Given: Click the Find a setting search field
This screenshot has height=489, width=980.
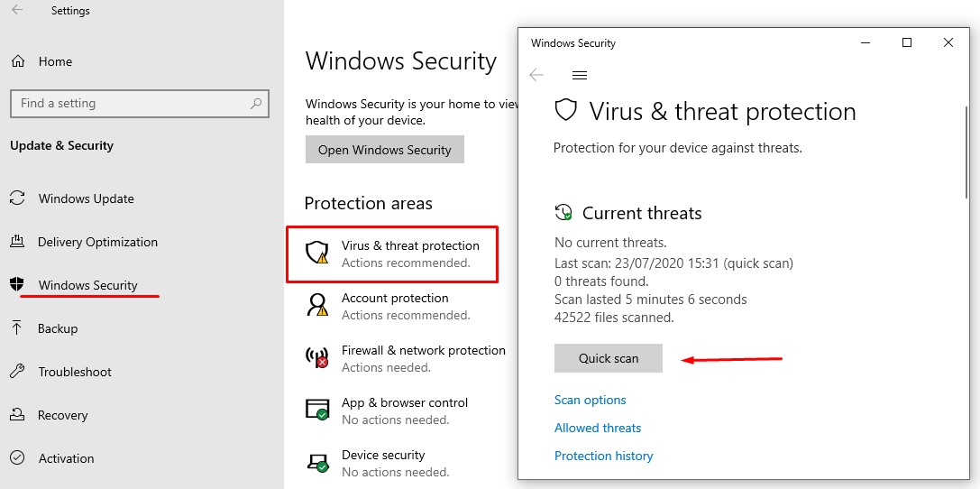Looking at the screenshot, I should [140, 103].
